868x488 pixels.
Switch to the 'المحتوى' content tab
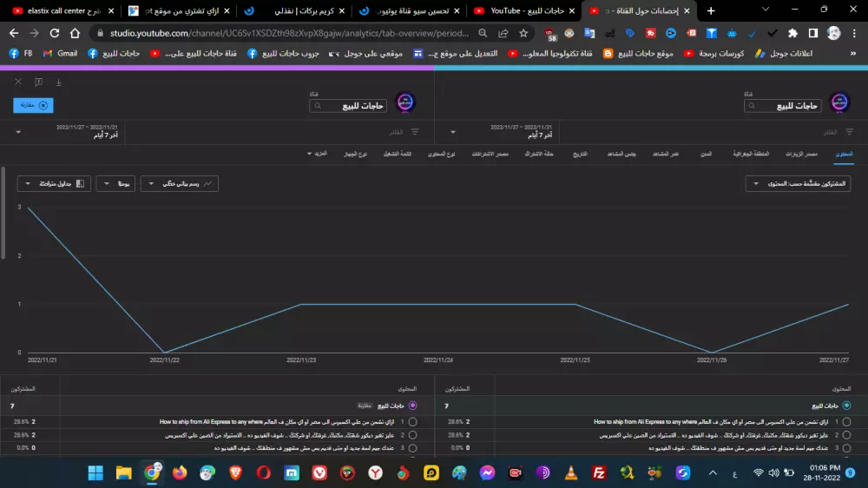pos(844,154)
